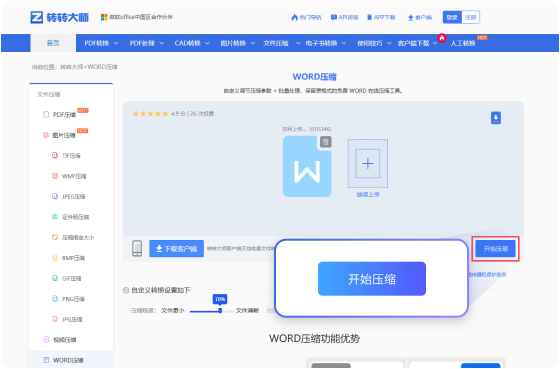Image resolution: width=560 pixels, height=369 pixels.
Task: Click the 转转大师 logo
Action: (59, 17)
